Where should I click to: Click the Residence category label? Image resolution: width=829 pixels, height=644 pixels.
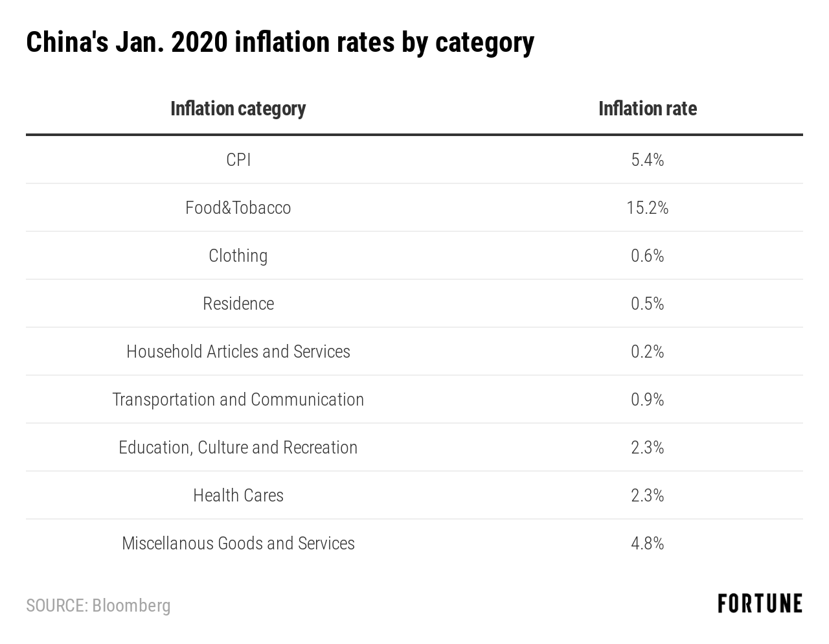pyautogui.click(x=238, y=304)
